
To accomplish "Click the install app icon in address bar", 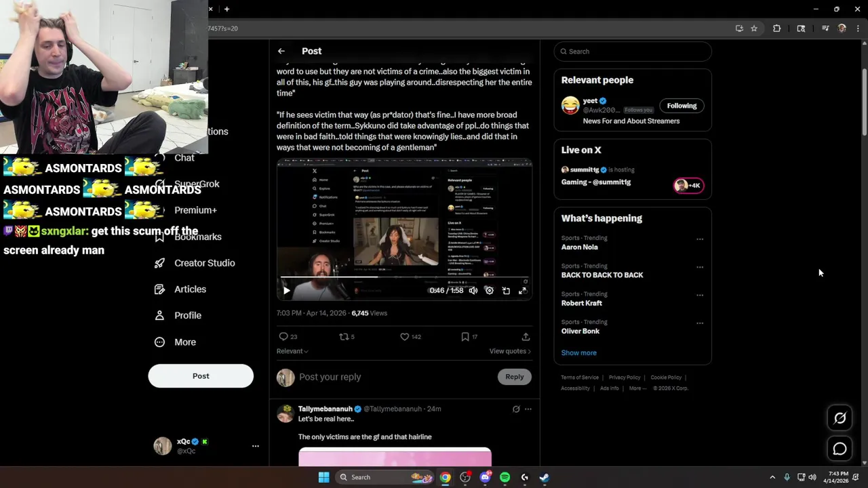I will 739,28.
